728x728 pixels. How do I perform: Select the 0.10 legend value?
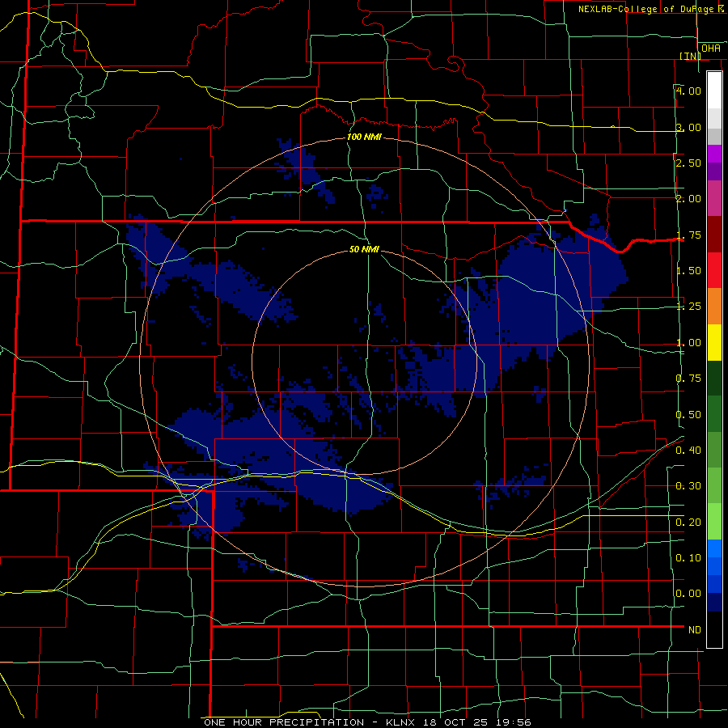pyautogui.click(x=688, y=558)
